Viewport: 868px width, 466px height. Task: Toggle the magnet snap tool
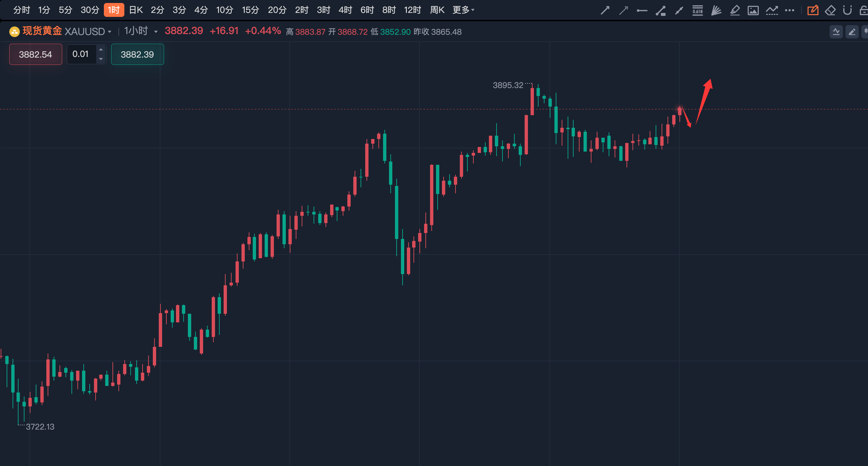point(847,11)
